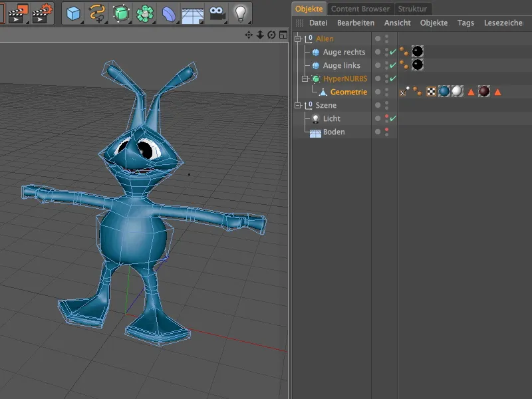Click last orange selection tag on Geometrie

tap(497, 92)
